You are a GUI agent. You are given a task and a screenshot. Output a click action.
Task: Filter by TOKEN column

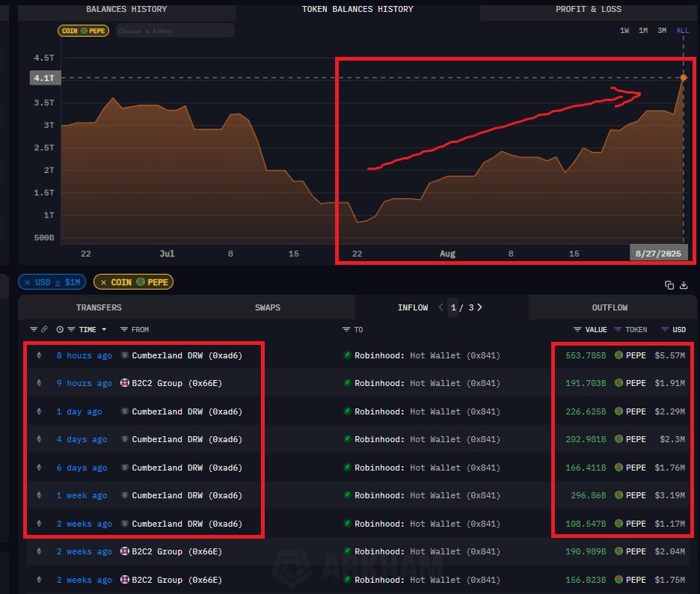[618, 330]
